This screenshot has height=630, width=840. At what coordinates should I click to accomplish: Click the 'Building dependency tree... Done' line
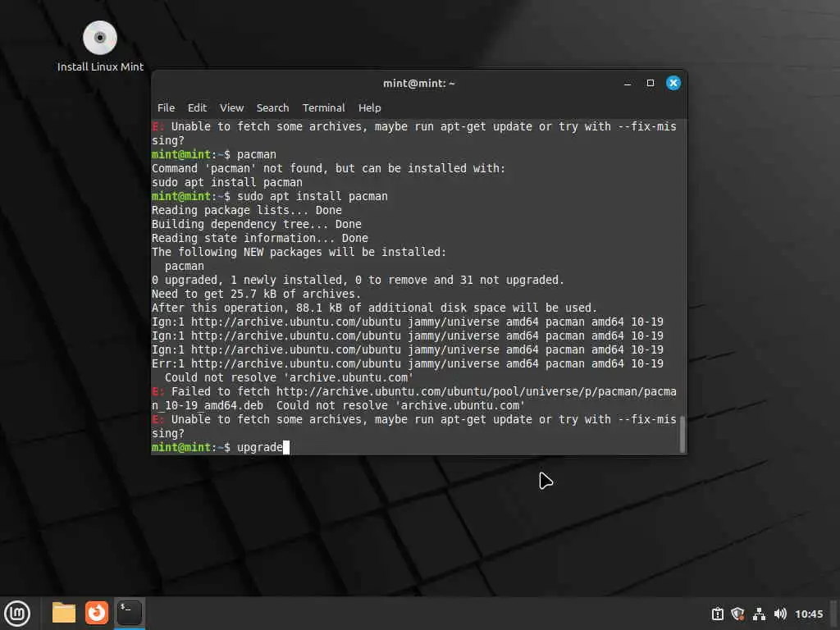[x=257, y=224]
